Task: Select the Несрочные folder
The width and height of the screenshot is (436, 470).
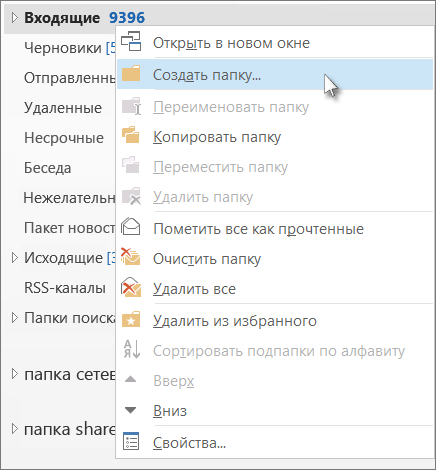Action: click(64, 138)
